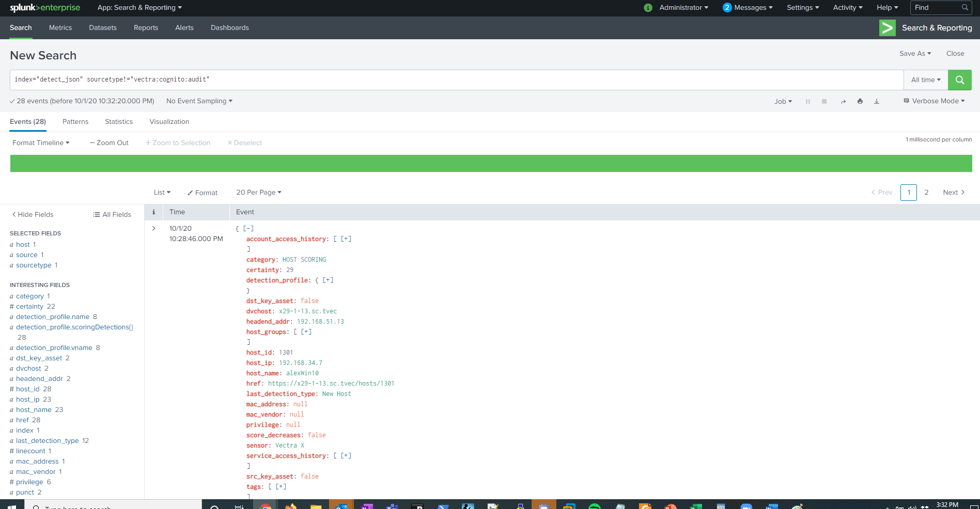Viewport: 980px width, 509px height.
Task: Open the 20 Per Page dropdown
Action: tap(259, 193)
